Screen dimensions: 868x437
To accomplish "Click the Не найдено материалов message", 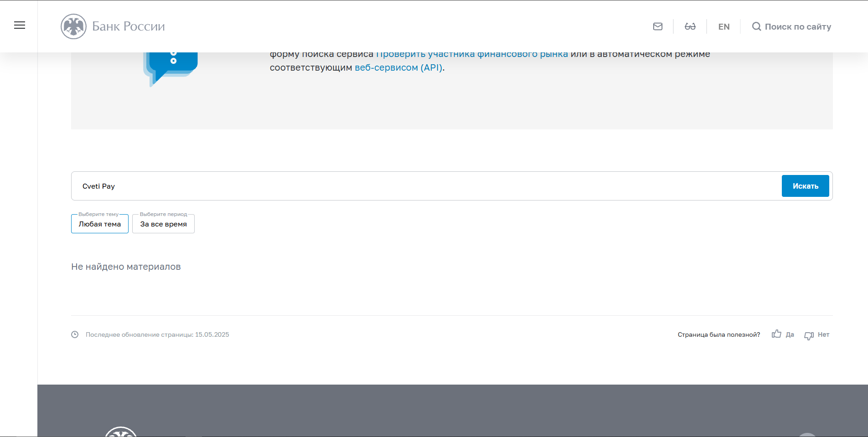I will pos(126,267).
